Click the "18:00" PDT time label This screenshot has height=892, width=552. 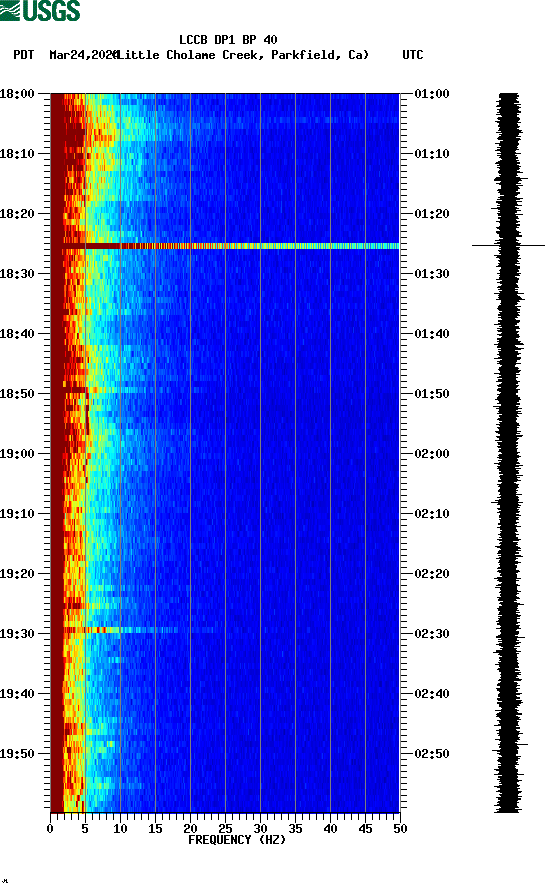pos(17,93)
